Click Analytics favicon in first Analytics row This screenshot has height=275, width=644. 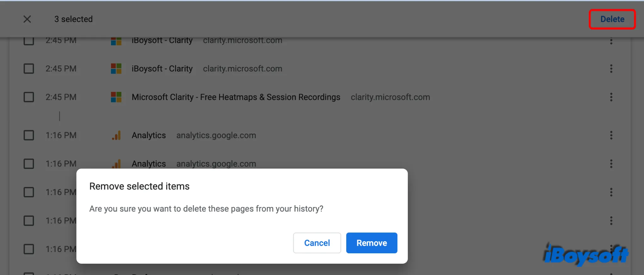(x=116, y=135)
